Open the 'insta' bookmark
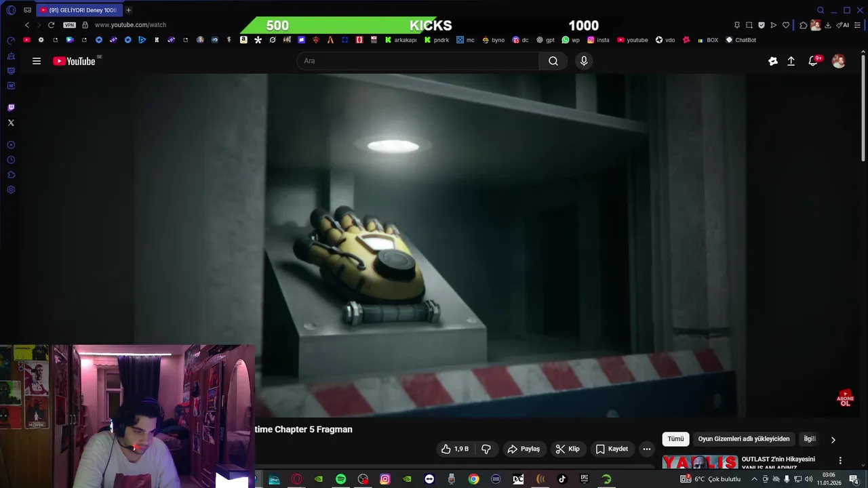Image resolution: width=868 pixels, height=488 pixels. coord(598,40)
